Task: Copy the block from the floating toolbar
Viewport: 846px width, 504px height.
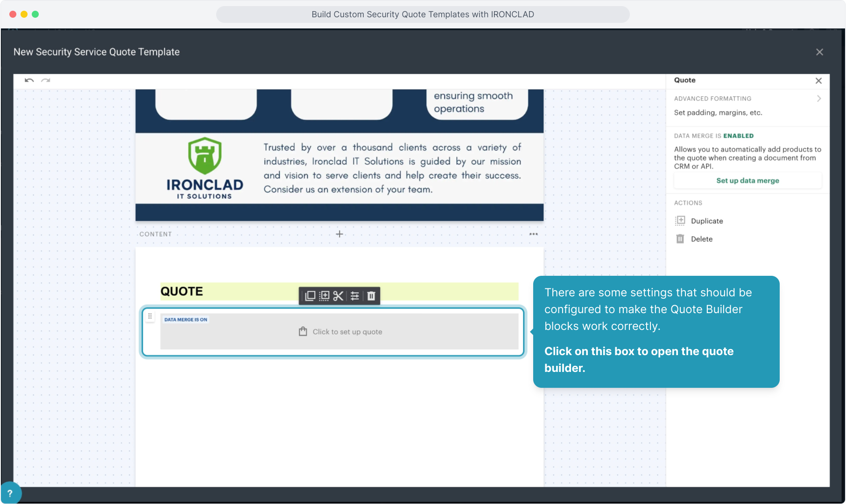Action: (310, 296)
